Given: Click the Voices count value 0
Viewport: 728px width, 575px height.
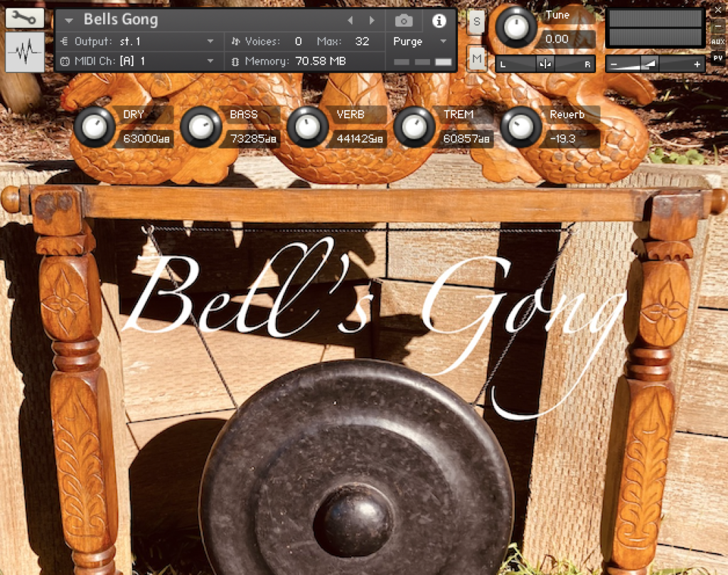Looking at the screenshot, I should [299, 41].
